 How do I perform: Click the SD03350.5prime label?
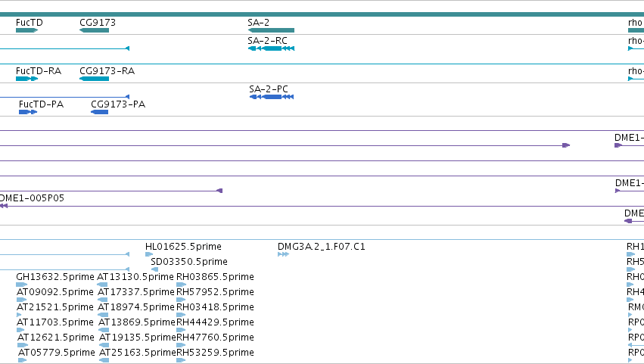pos(189,262)
